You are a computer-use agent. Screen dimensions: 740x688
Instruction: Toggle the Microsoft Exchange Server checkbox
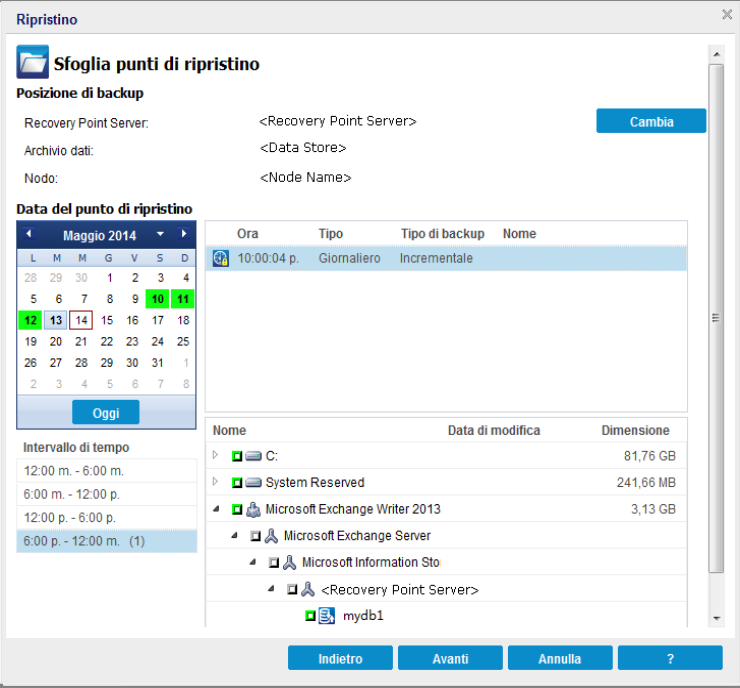click(255, 536)
